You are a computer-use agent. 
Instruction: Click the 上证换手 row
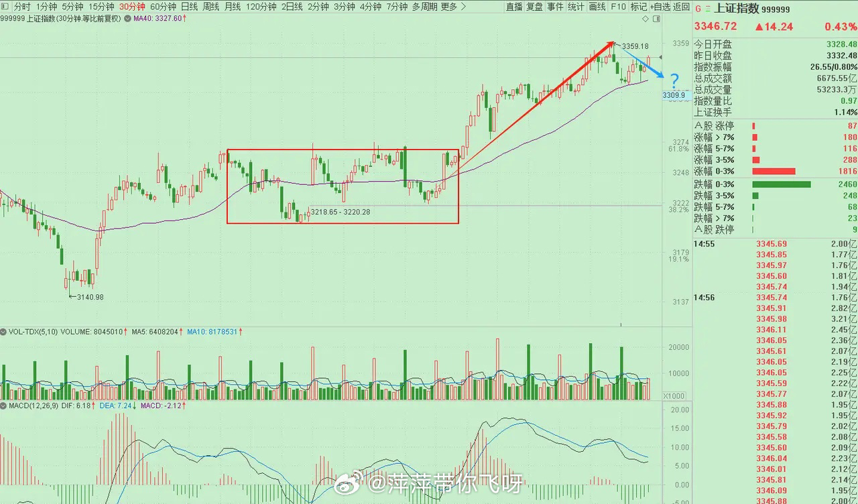[x=776, y=112]
